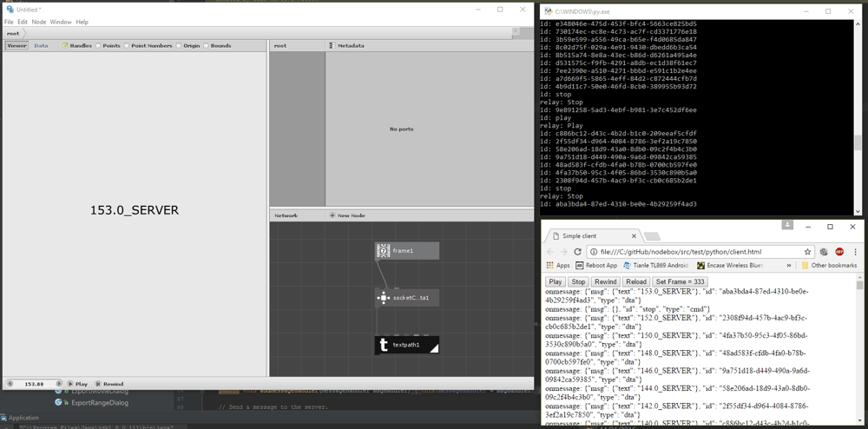868x429 pixels.
Task: Click the Reboot App bookmark
Action: [596, 265]
